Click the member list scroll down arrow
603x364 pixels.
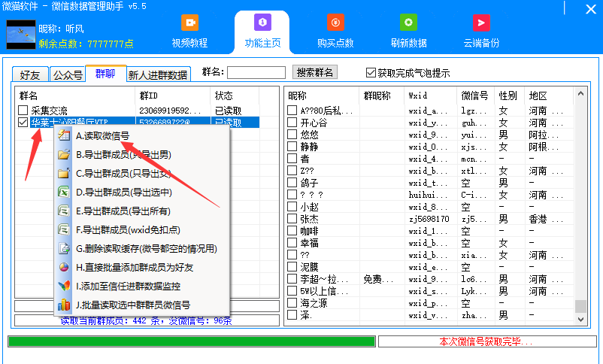click(x=580, y=319)
